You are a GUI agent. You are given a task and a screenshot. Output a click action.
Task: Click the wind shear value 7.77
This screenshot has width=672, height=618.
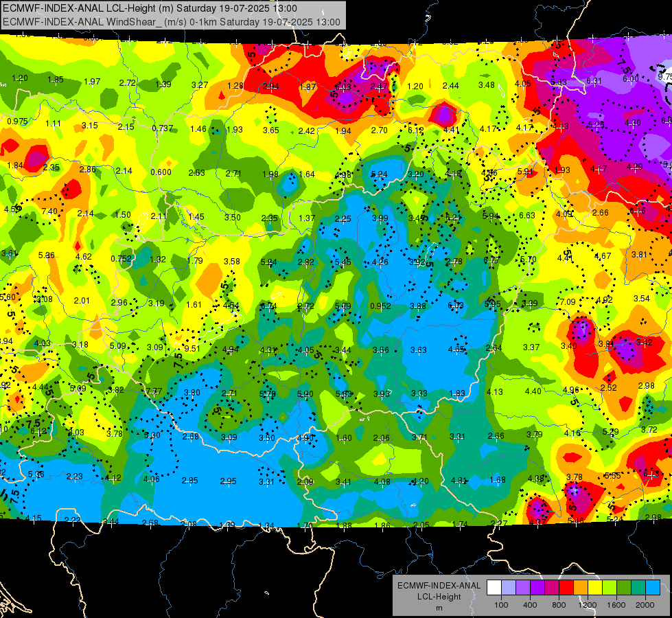tap(154, 391)
